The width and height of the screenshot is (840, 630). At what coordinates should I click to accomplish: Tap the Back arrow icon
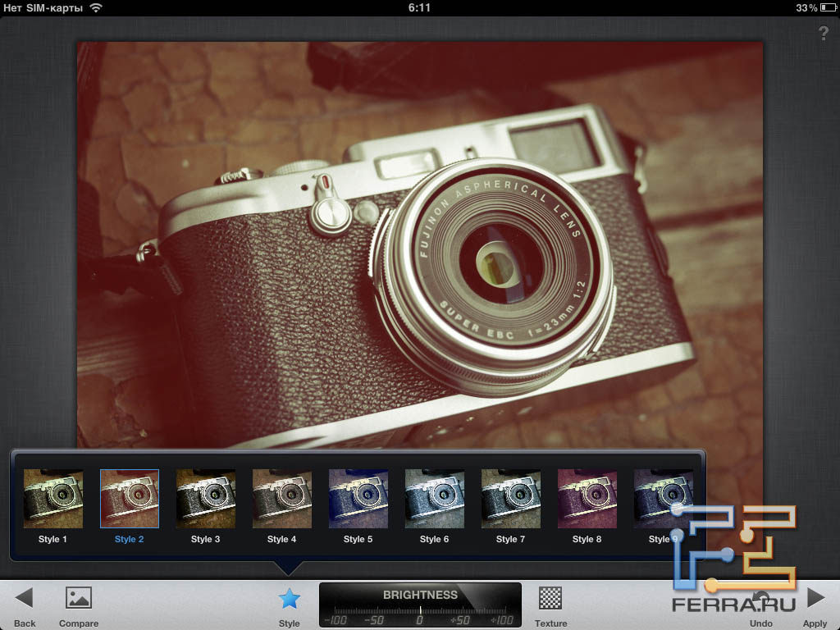point(25,598)
